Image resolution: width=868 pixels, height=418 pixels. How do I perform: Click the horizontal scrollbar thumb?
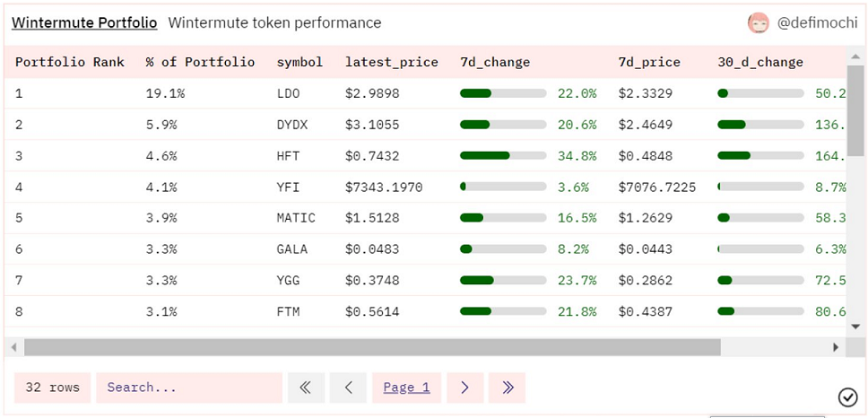click(371, 347)
